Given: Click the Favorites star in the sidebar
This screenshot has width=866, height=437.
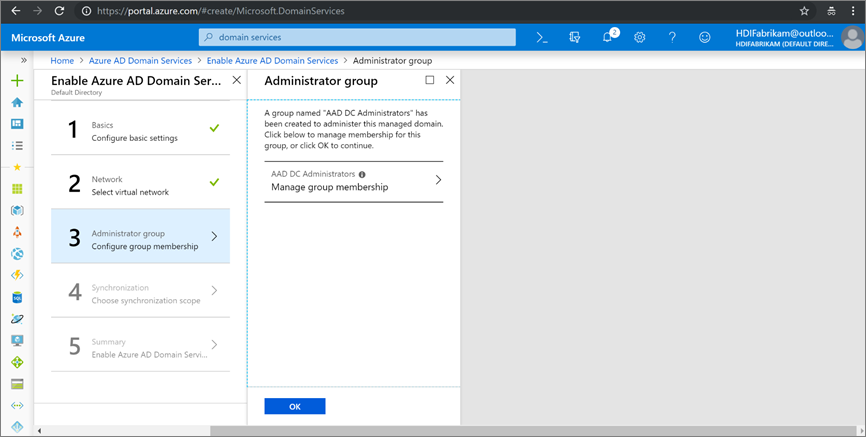Looking at the screenshot, I should 17,167.
